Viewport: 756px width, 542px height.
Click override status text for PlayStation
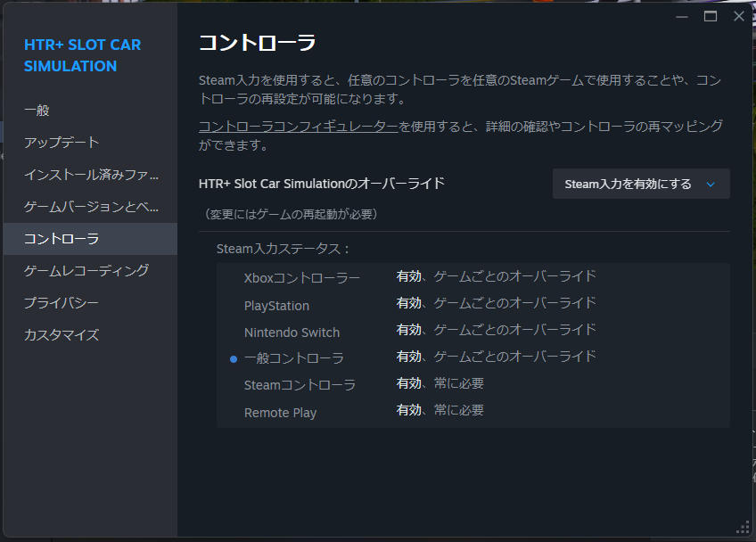point(496,303)
